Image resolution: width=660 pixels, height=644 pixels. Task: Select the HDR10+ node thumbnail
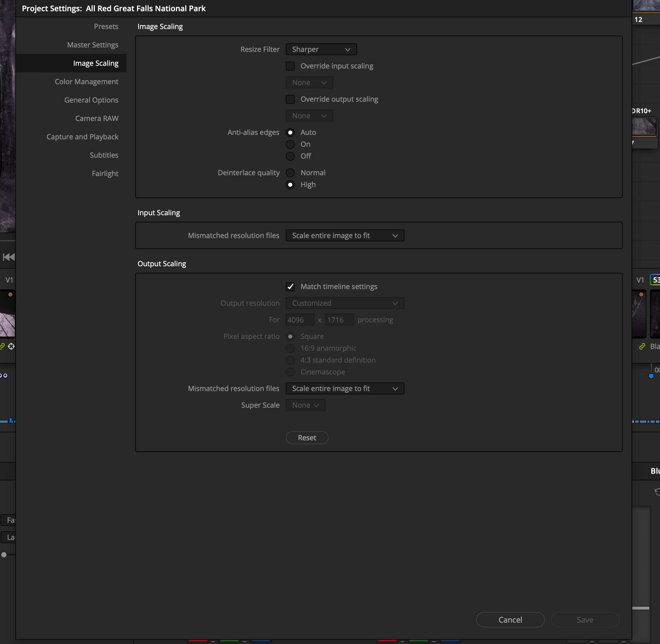pos(645,127)
